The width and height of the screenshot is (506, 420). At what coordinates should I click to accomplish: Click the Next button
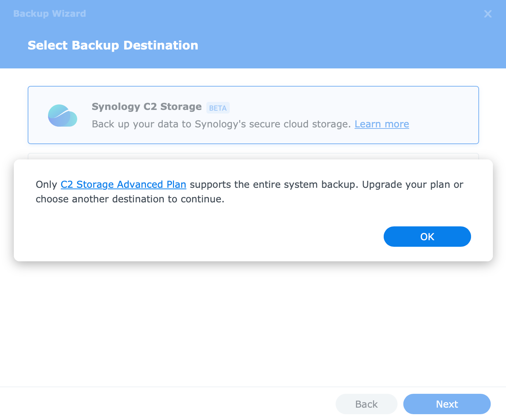[447, 404]
